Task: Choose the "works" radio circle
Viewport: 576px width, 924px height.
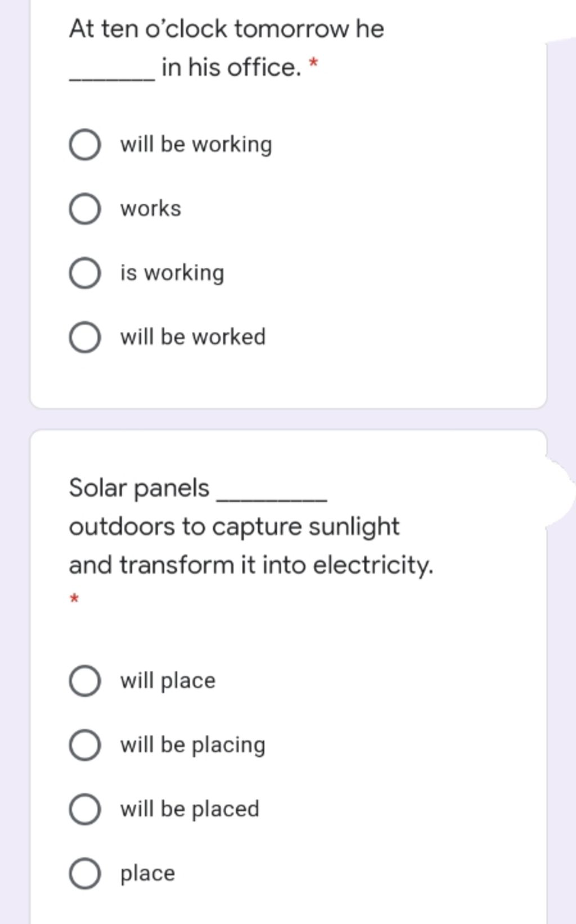Action: click(85, 209)
